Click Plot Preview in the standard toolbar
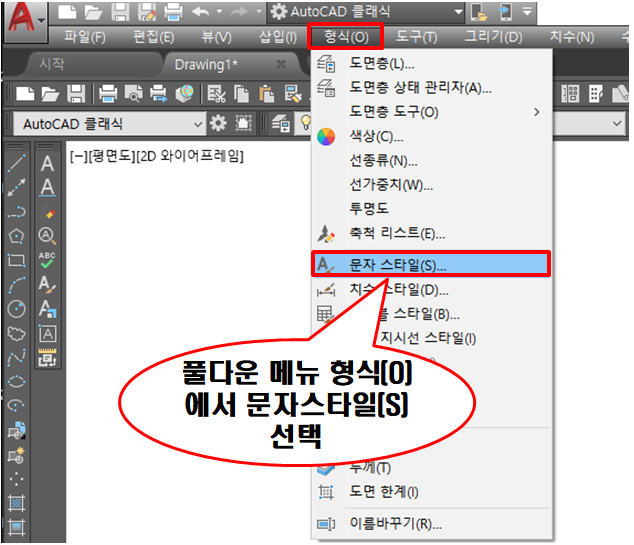Viewport: 634px width, 545px height. click(133, 94)
